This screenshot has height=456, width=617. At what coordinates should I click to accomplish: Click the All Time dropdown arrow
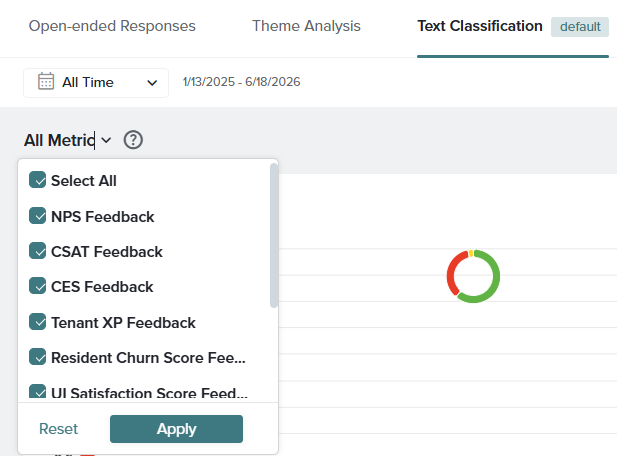(x=152, y=83)
